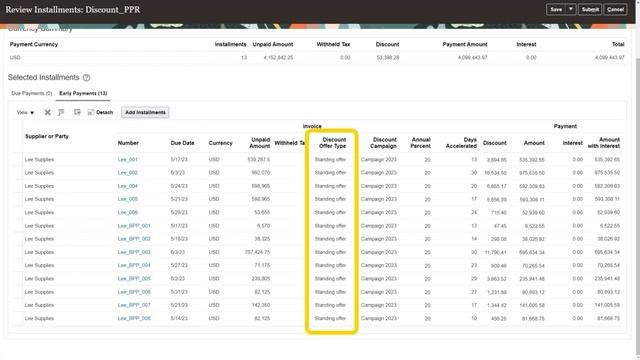Click the Amount with Interest column header

tap(604, 143)
